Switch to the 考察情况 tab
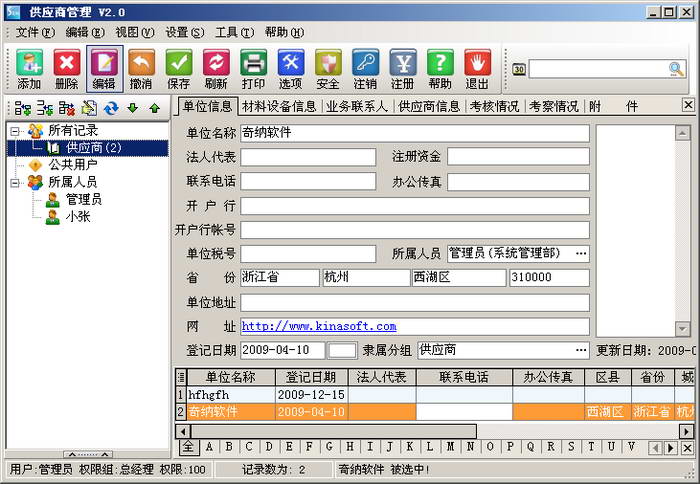Viewport: 700px width, 484px height. [554, 106]
